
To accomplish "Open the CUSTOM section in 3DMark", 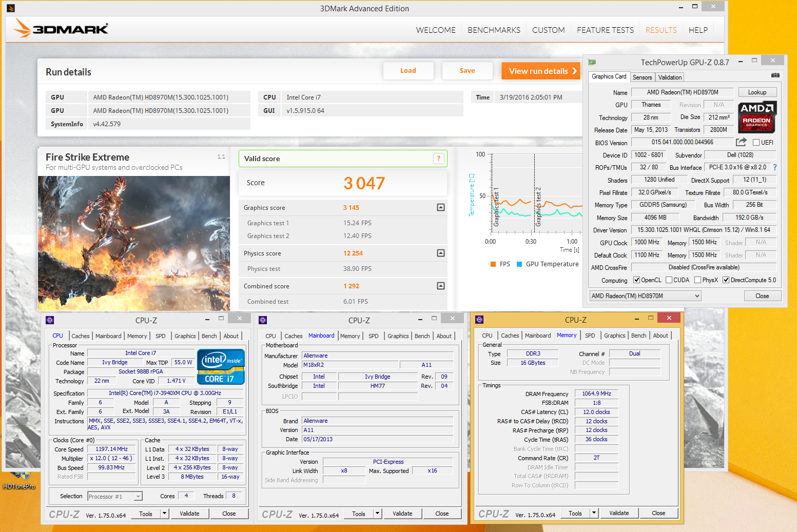I will 549,30.
